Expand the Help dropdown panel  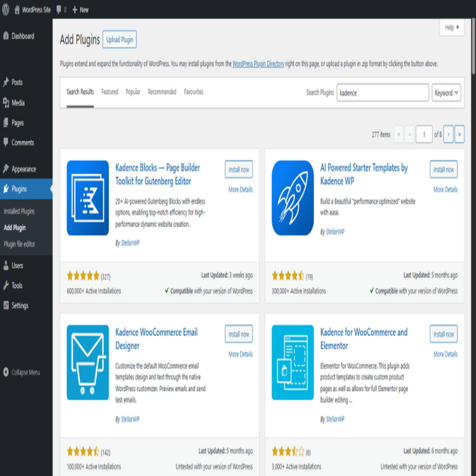(x=452, y=27)
